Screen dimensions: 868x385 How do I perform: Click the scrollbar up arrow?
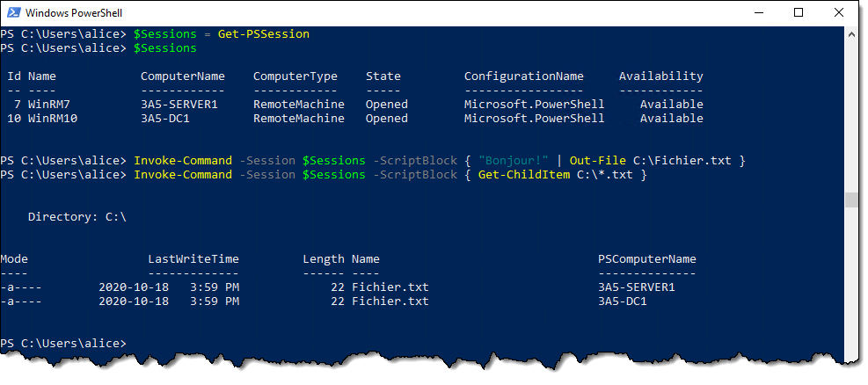850,34
